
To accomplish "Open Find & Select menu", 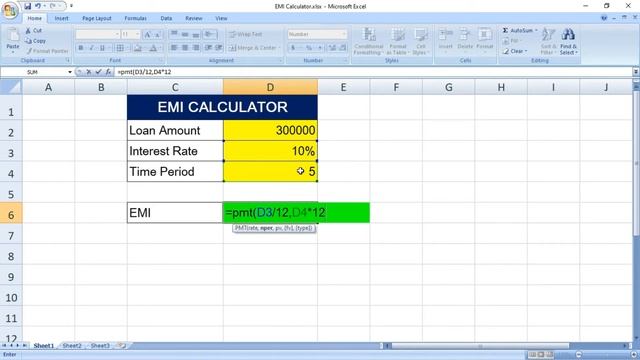I will 568,41.
